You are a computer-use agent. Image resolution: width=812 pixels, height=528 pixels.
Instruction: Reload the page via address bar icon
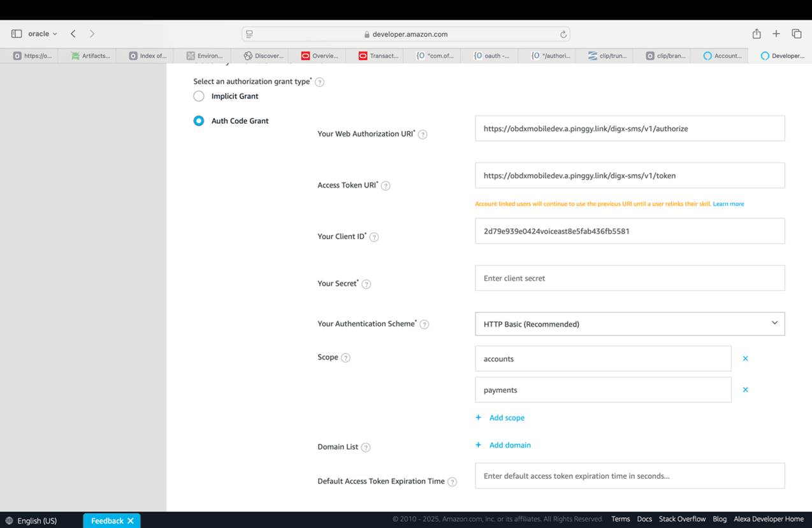click(x=563, y=34)
